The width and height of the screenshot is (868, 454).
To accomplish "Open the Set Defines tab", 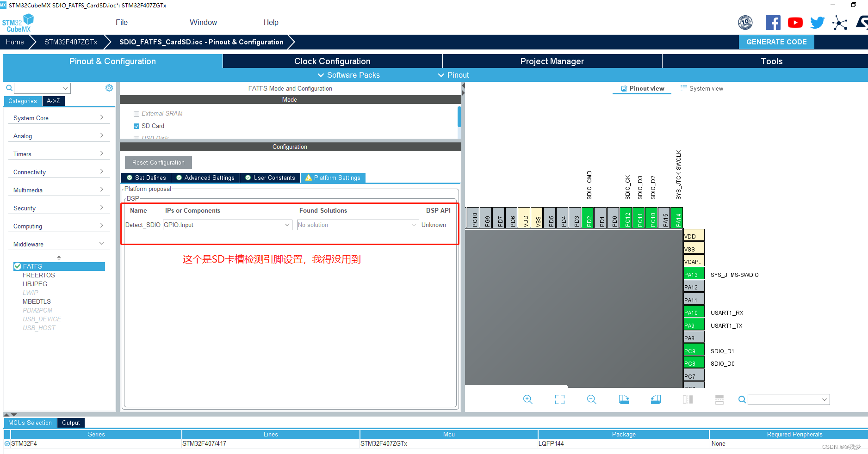I will (x=146, y=178).
